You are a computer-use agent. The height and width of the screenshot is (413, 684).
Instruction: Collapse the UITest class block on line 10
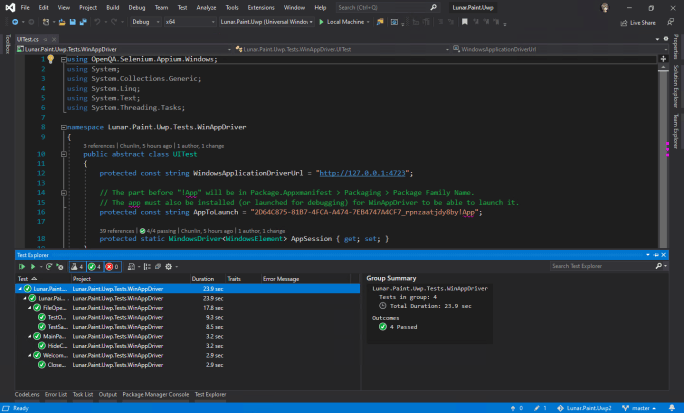[64, 154]
